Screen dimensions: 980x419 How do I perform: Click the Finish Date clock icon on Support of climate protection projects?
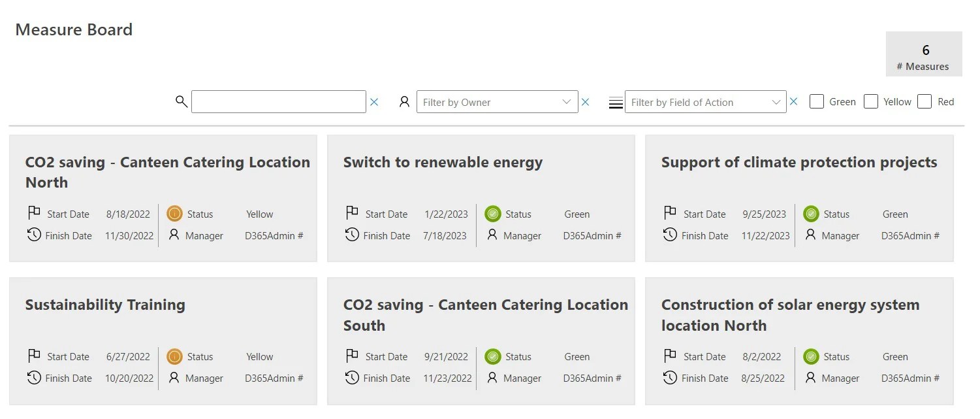point(671,234)
